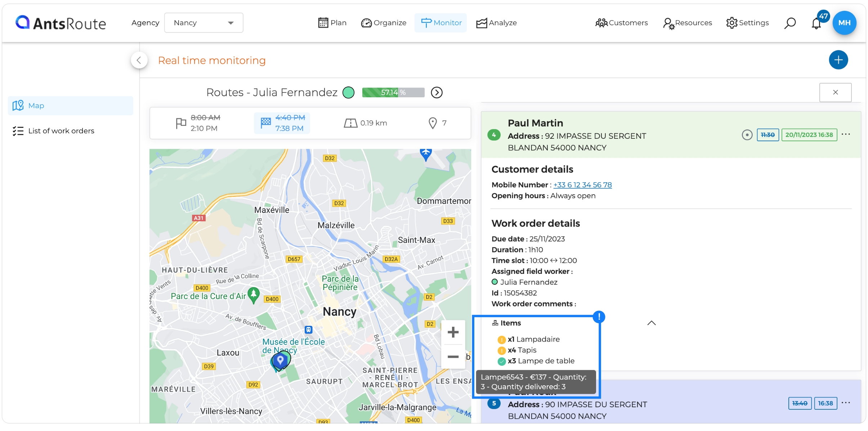The image size is (868, 431).
Task: Close the route panel with the X button
Action: click(x=835, y=93)
